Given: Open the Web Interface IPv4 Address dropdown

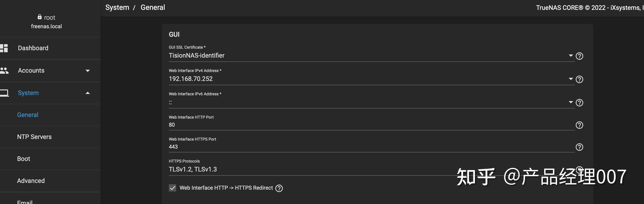Looking at the screenshot, I should [571, 79].
